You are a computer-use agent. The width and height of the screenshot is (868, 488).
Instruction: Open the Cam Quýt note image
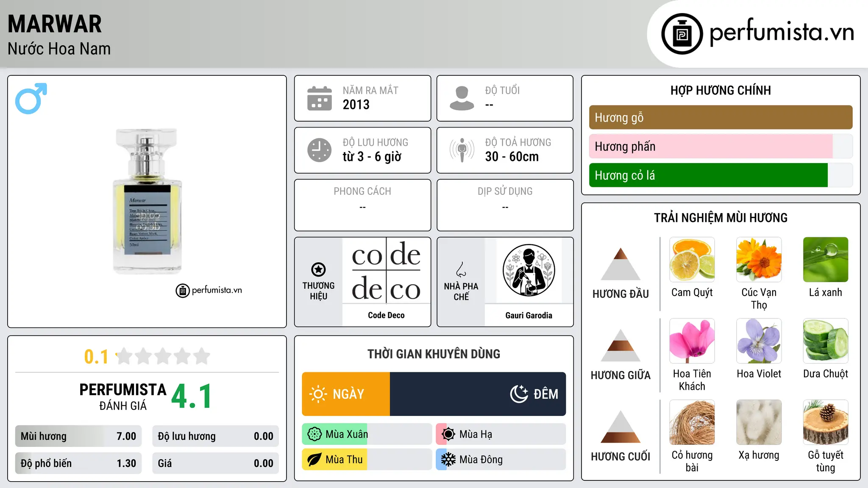(692, 260)
